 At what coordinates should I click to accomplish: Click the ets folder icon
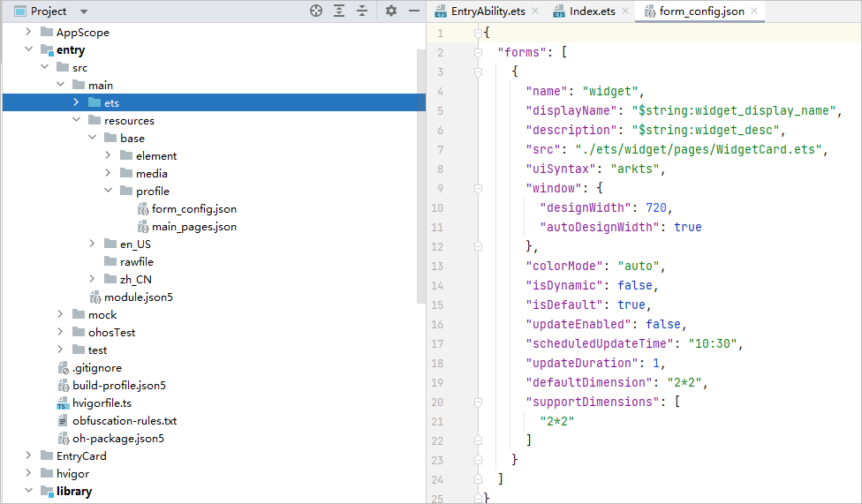click(95, 102)
